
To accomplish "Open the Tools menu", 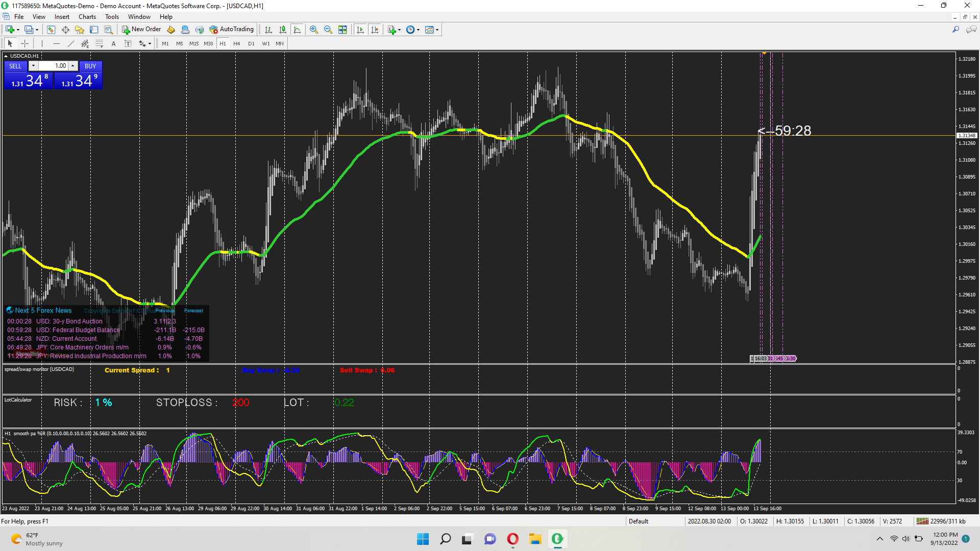I will click(112, 17).
